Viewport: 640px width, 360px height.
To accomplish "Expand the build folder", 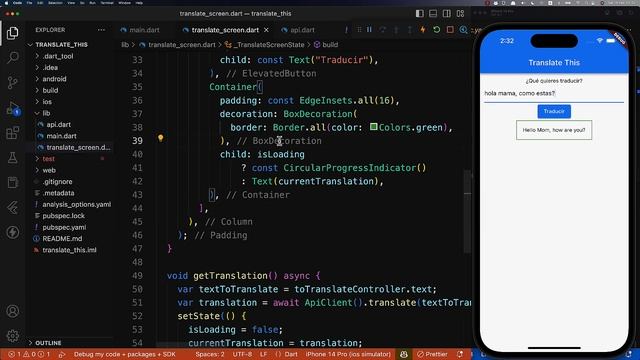I will (50, 90).
